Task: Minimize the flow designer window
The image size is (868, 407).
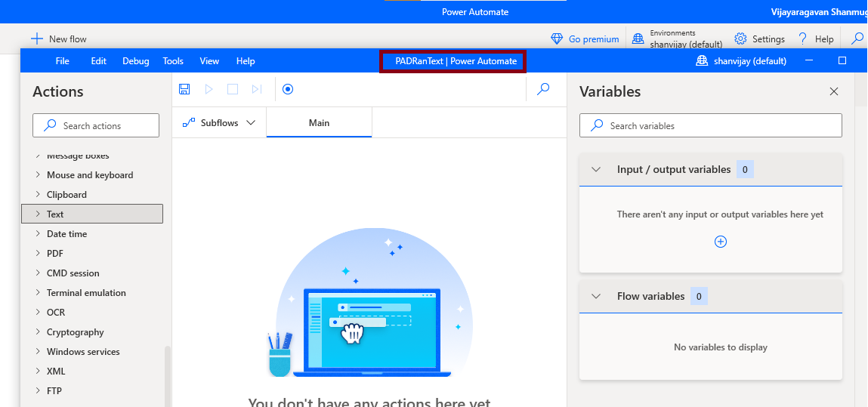Action: click(809, 61)
